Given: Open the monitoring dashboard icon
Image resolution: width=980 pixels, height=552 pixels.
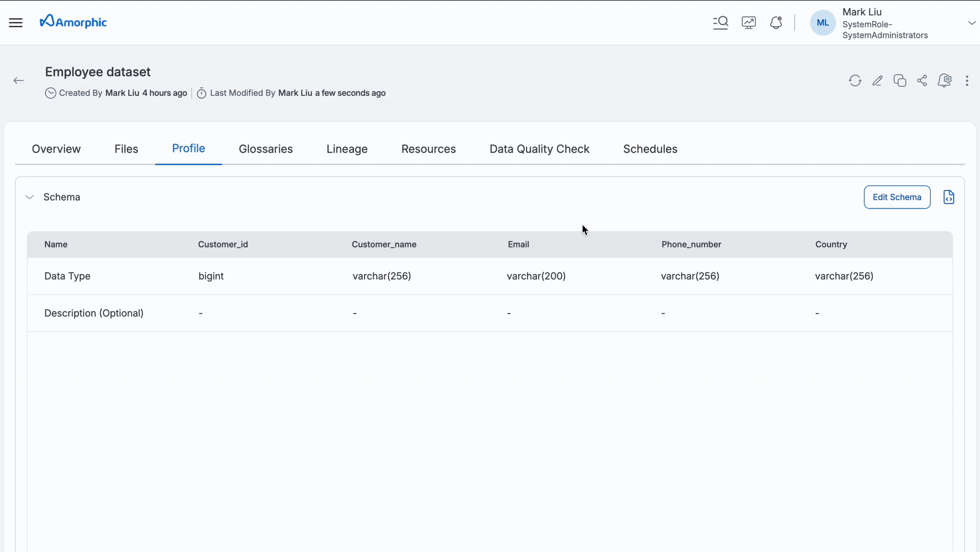Looking at the screenshot, I should (x=748, y=23).
